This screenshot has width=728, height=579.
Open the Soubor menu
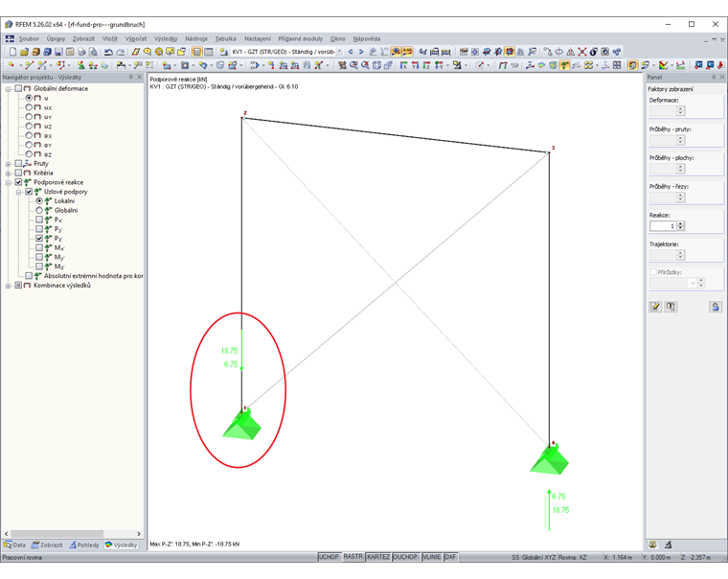pos(29,38)
